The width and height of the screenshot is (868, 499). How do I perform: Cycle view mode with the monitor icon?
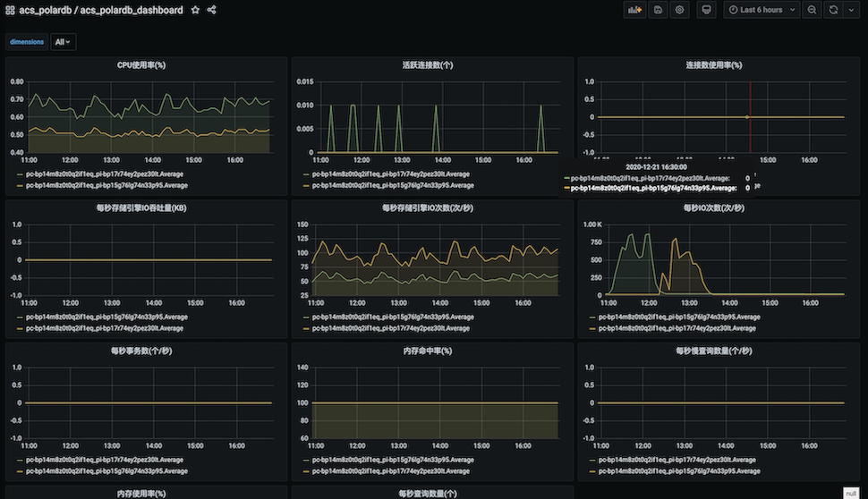(706, 10)
